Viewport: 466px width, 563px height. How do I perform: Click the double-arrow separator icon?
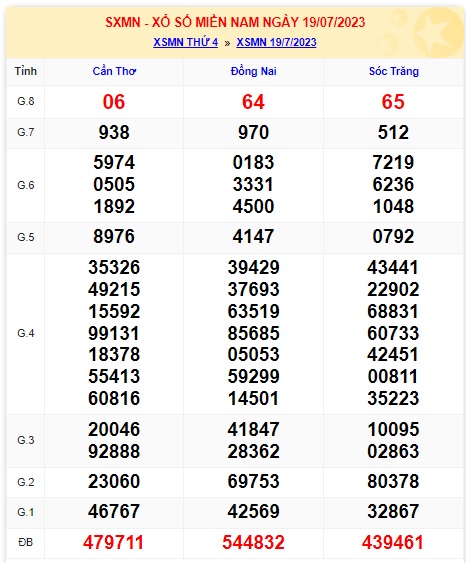point(227,43)
